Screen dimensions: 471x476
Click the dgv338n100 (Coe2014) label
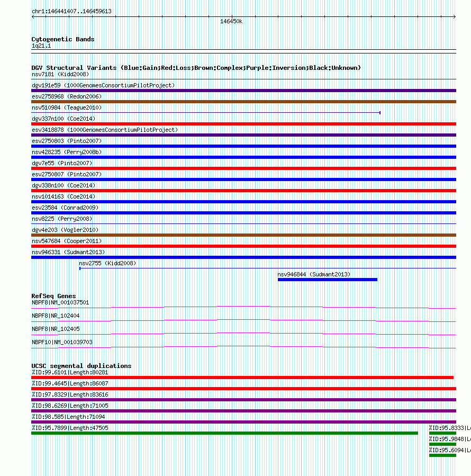coord(64,185)
